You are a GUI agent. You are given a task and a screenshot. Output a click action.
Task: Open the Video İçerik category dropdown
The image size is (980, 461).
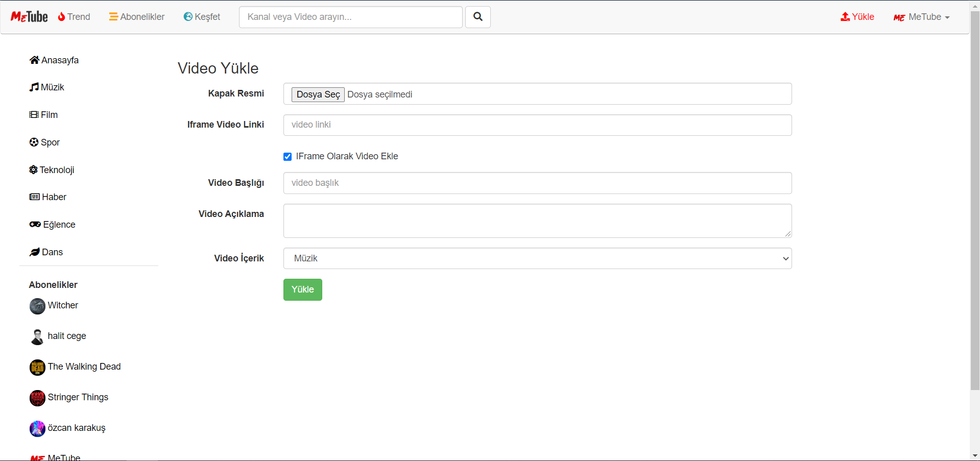[x=785, y=258]
